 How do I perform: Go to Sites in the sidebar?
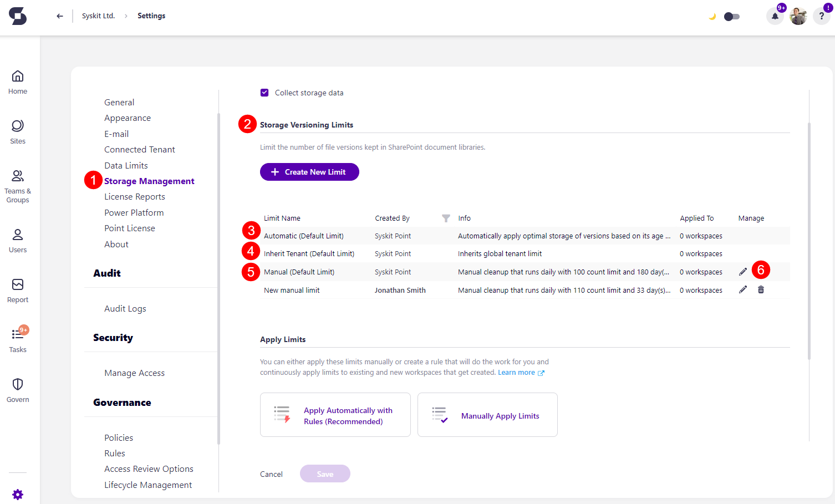pos(18,132)
